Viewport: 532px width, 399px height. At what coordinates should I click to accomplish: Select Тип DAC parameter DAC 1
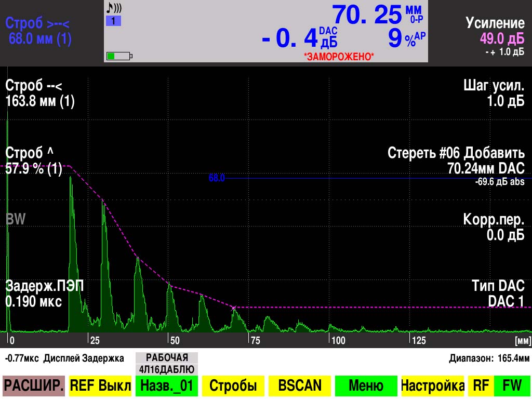pos(498,293)
